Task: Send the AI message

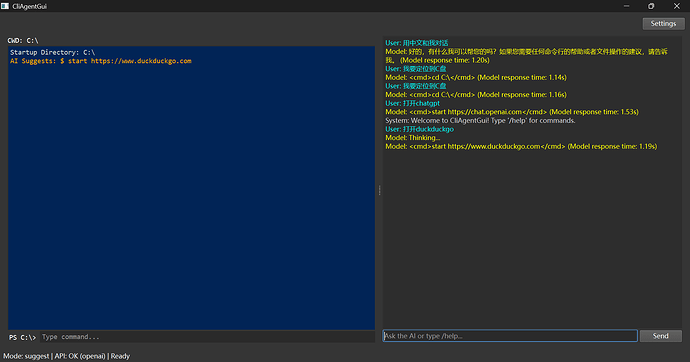Action: coord(661,336)
